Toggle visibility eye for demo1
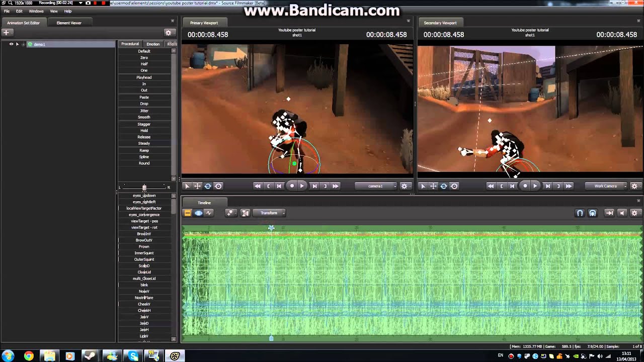The width and height of the screenshot is (644, 362). [11, 44]
